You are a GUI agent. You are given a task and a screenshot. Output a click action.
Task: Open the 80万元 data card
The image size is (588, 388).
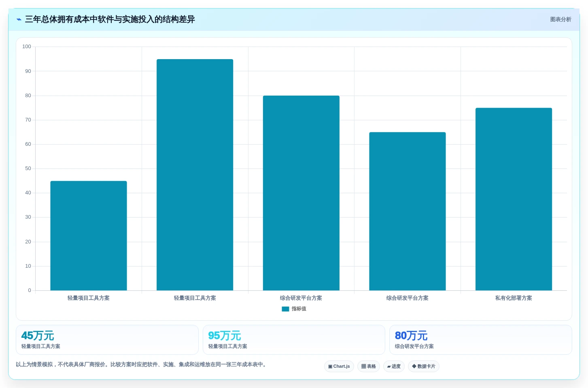point(481,340)
